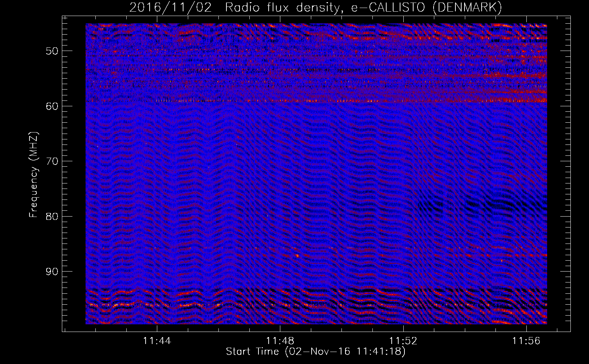
Task: Select the 60 MHz frequency tick label
Action: [x=52, y=106]
